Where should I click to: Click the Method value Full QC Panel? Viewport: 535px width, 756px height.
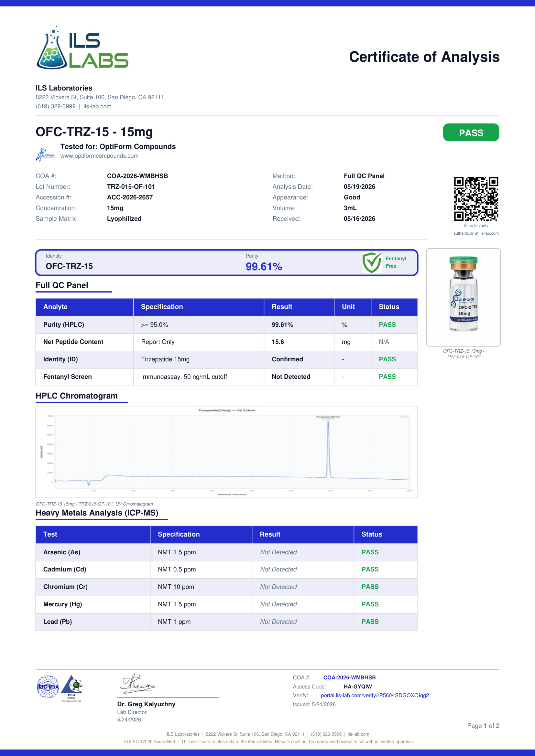[x=364, y=176]
